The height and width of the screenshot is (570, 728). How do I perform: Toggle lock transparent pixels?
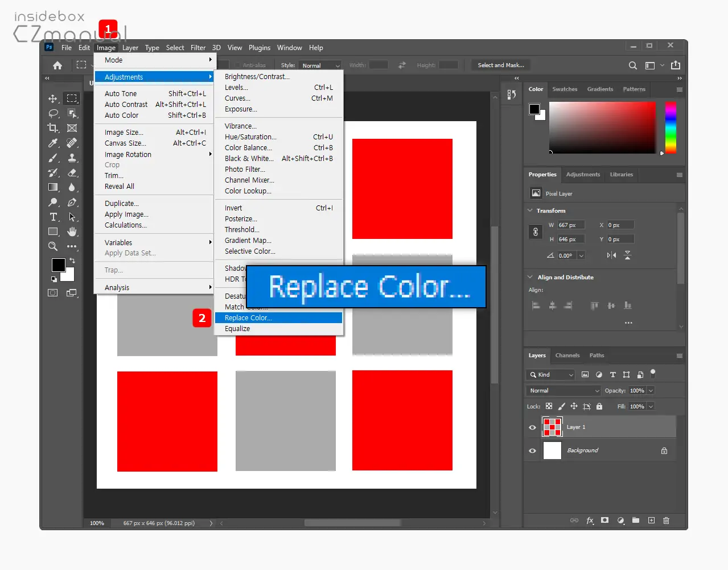click(549, 406)
